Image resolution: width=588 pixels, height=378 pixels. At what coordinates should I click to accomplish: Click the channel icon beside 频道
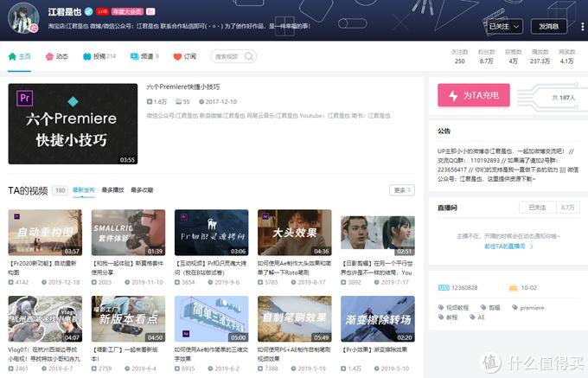(134, 56)
